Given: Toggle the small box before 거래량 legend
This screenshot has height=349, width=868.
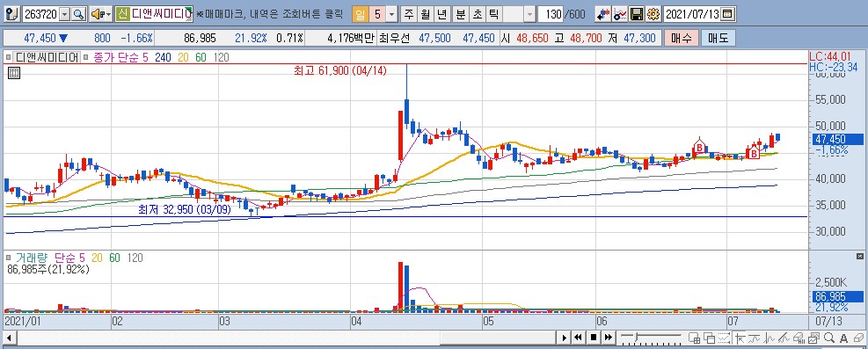Looking at the screenshot, I should [x=9, y=258].
